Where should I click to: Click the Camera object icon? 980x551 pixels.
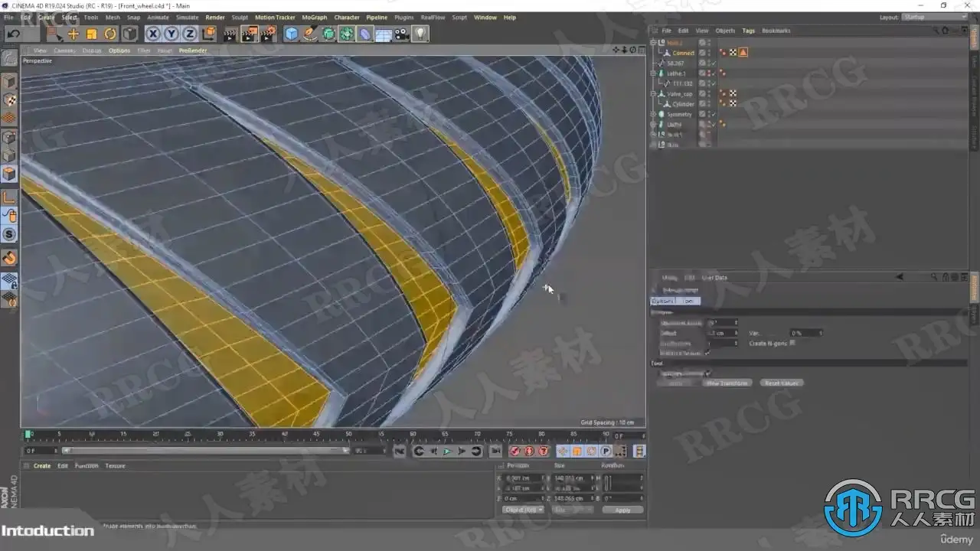(402, 34)
